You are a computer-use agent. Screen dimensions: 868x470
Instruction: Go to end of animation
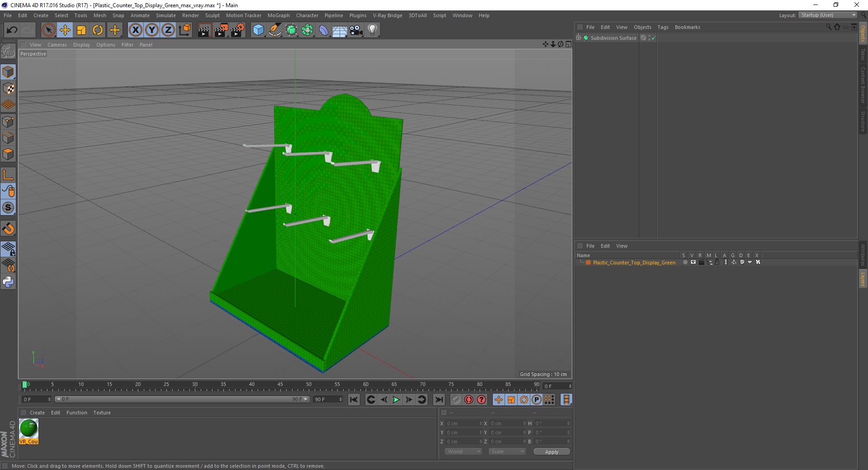coord(439,399)
